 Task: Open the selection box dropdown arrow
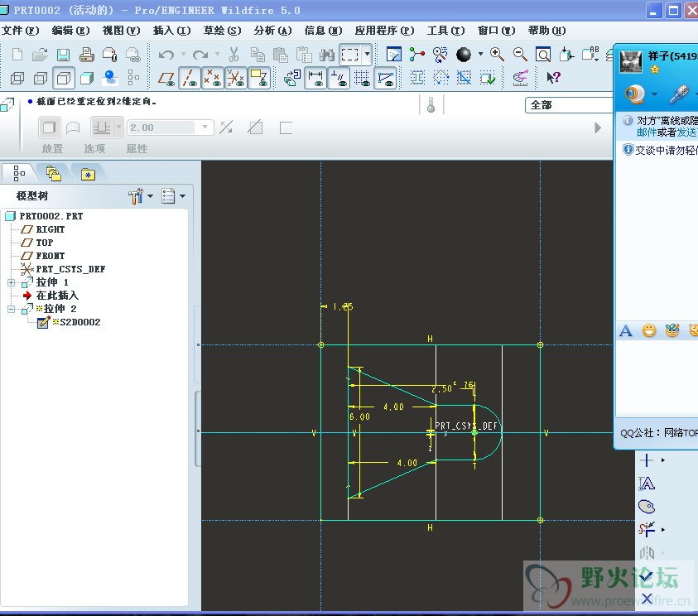pos(368,55)
